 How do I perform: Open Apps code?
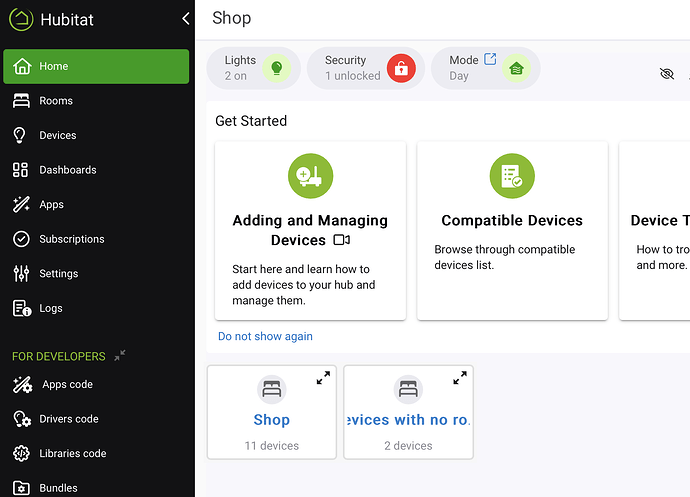pos(96,384)
